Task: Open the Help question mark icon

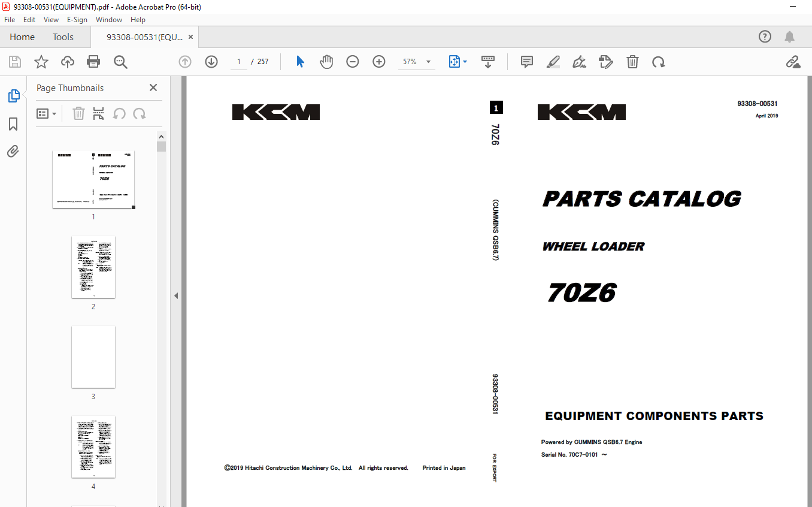Action: [x=765, y=37]
